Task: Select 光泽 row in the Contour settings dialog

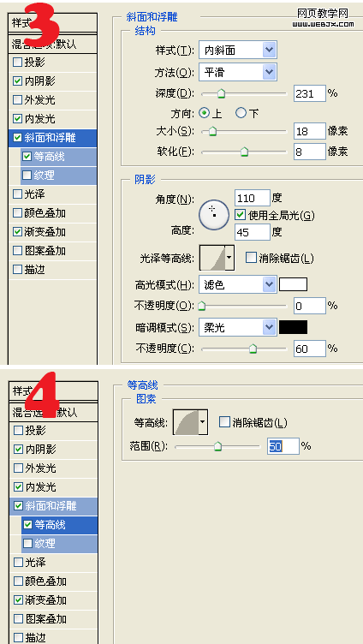Action: pos(53,563)
